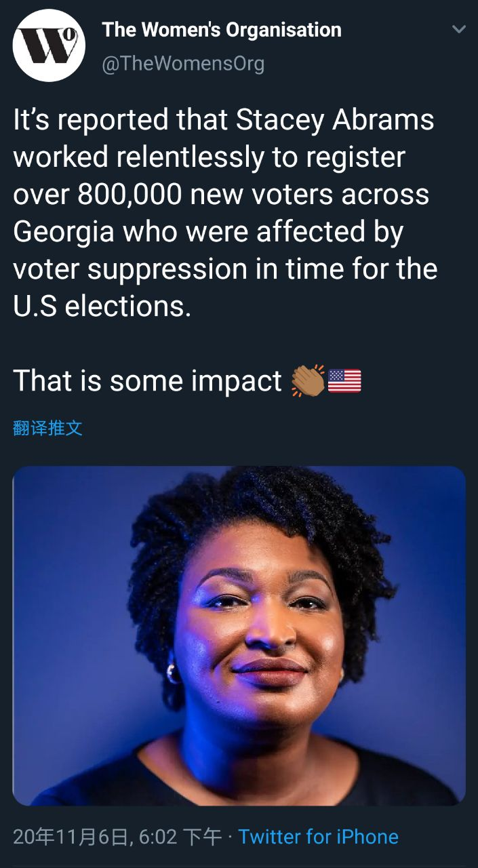The image size is (478, 868).
Task: Open The Women's Organisation profile avatar
Action: [x=49, y=46]
